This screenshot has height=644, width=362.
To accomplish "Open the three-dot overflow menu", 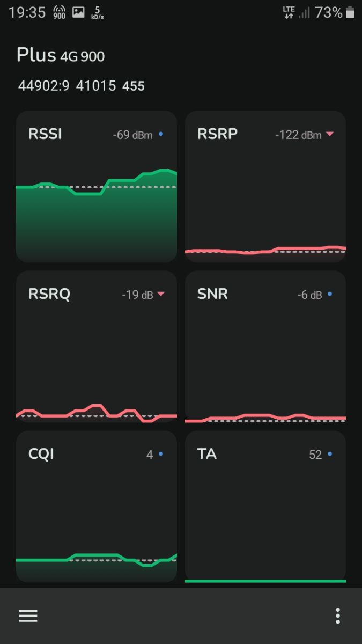I will pyautogui.click(x=337, y=616).
